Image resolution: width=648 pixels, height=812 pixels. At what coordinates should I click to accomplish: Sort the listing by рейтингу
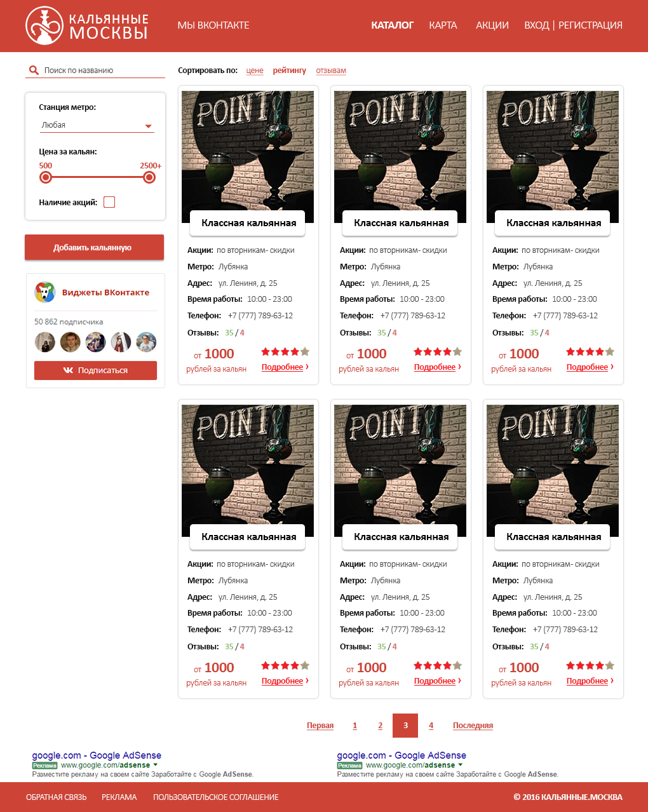pyautogui.click(x=290, y=71)
